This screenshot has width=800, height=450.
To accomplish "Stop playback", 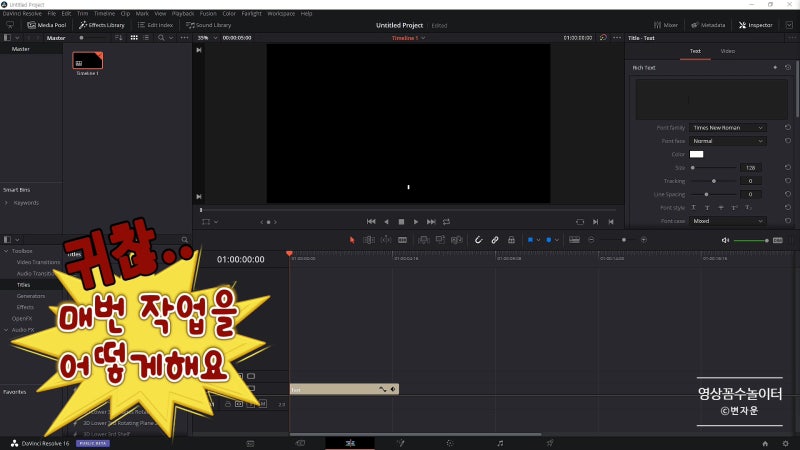I will tap(401, 221).
